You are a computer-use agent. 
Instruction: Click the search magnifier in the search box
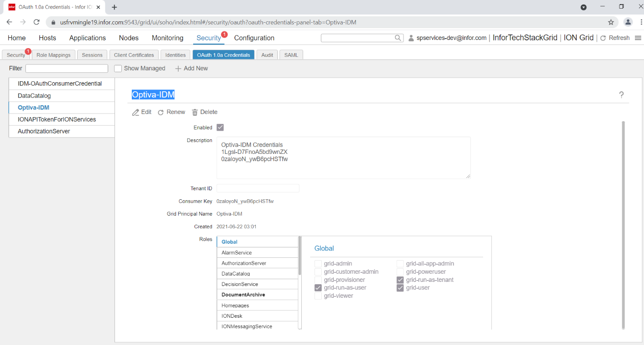pos(398,38)
